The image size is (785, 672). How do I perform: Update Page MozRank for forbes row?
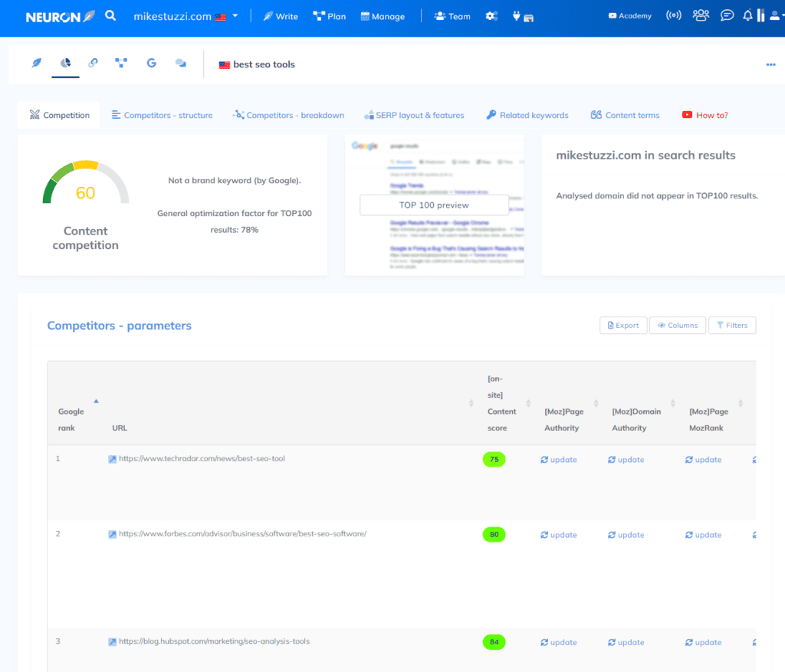(x=704, y=535)
